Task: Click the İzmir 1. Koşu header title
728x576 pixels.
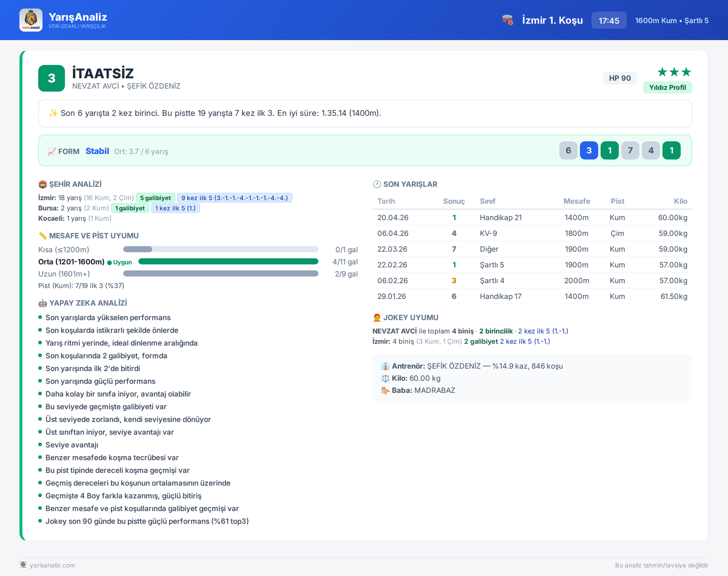Action: click(x=552, y=20)
